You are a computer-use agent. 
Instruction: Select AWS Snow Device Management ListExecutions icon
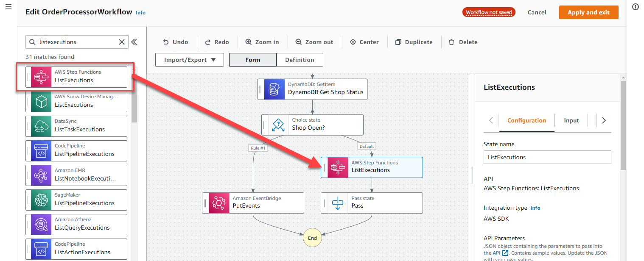(x=41, y=102)
